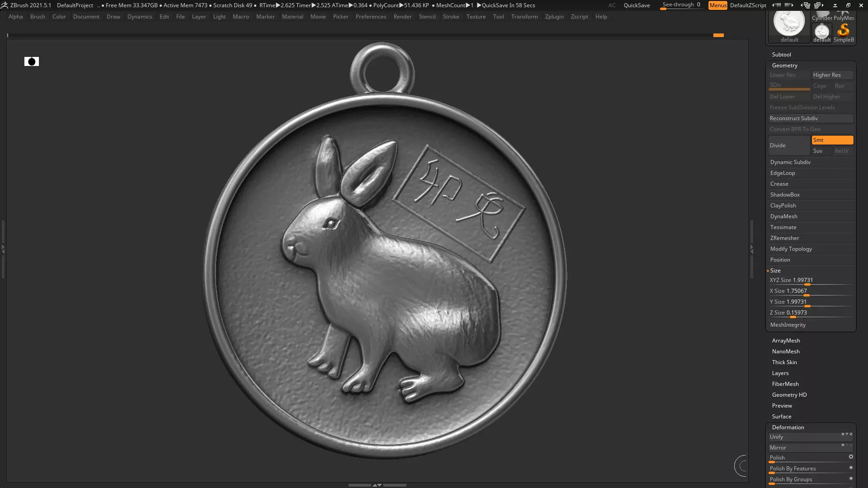Expand the Dynamic Subdiv section

pos(790,162)
